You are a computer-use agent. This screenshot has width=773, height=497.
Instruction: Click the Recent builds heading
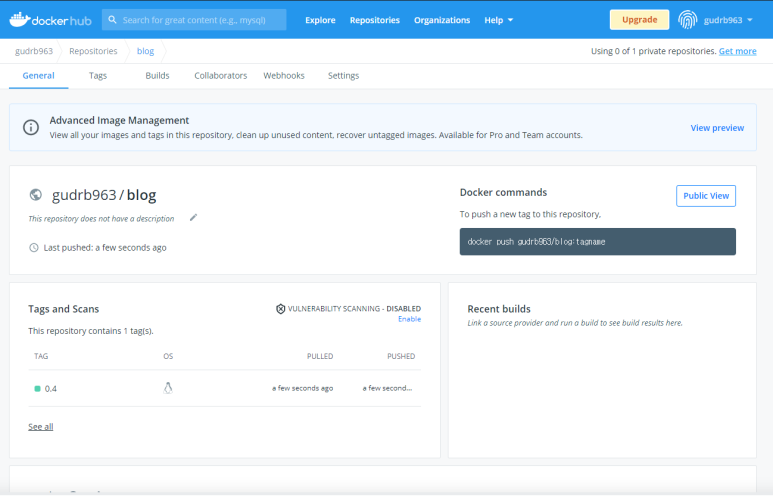click(x=499, y=309)
